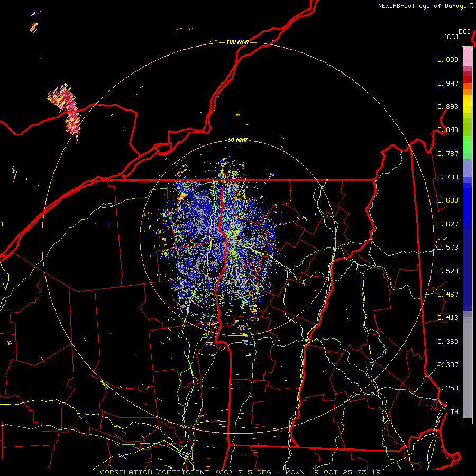
Task: Select the 0.467 legend value
Action: coord(448,295)
